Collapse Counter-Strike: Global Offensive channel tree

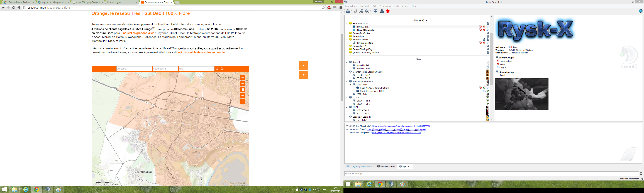[347, 72]
